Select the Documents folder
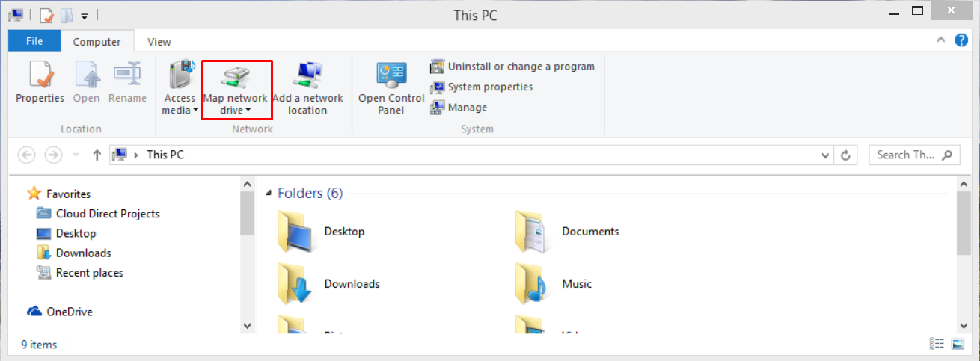The height and width of the screenshot is (361, 980). 568,232
